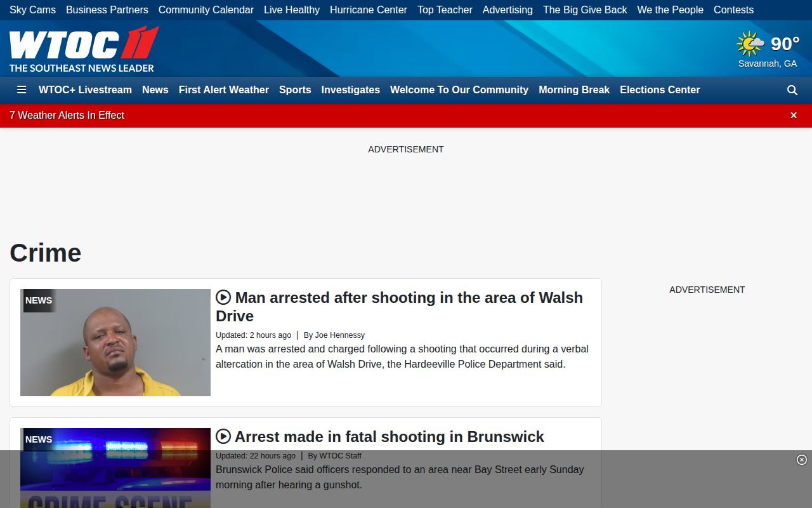This screenshot has width=812, height=508.
Task: Open Walsh Drive shooting article headline
Action: pyautogui.click(x=399, y=307)
